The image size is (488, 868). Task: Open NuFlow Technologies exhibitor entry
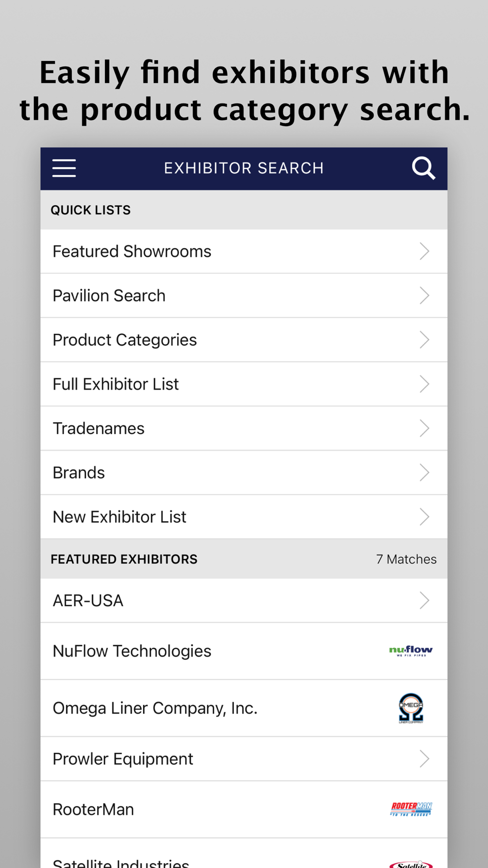[x=132, y=651]
